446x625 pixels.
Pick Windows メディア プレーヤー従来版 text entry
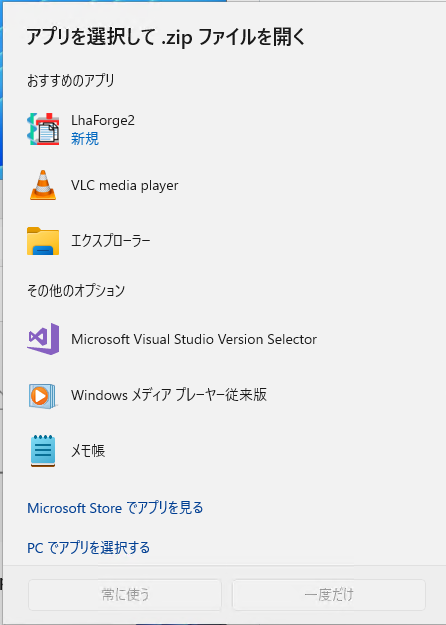point(169,395)
